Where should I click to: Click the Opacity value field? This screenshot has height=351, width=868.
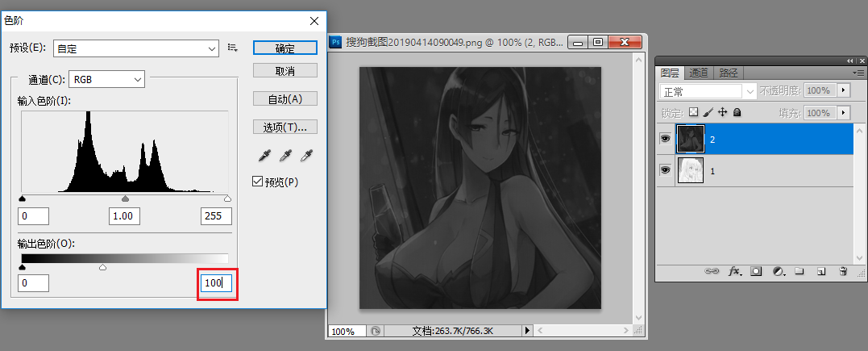click(821, 90)
